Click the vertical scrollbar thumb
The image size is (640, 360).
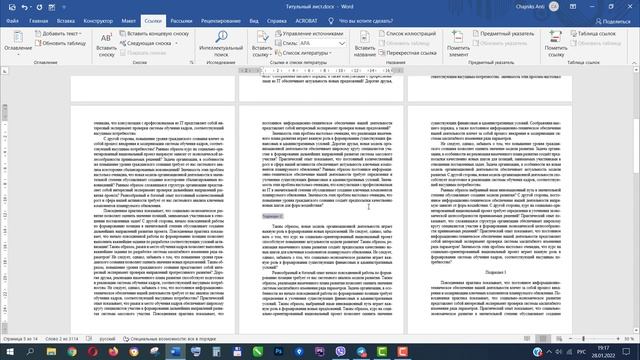(636, 146)
